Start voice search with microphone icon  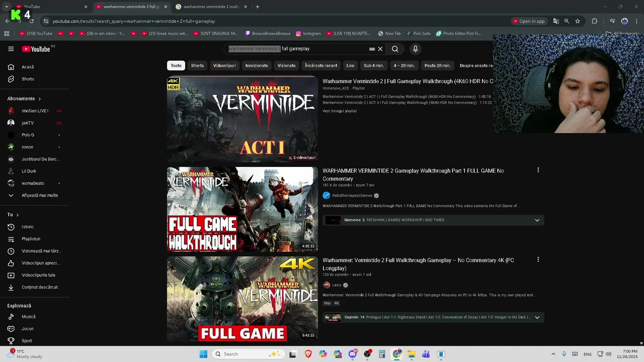point(415,49)
